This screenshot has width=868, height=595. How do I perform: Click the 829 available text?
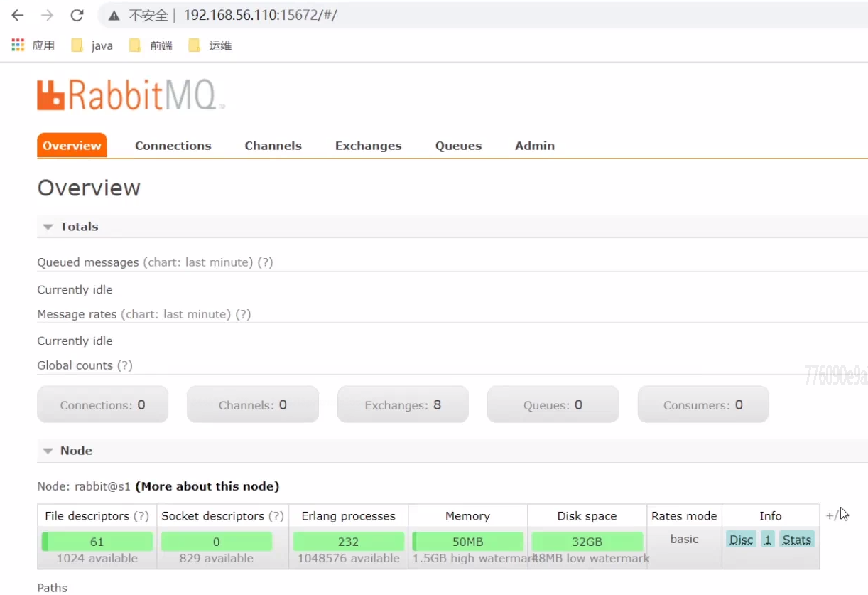[216, 559]
